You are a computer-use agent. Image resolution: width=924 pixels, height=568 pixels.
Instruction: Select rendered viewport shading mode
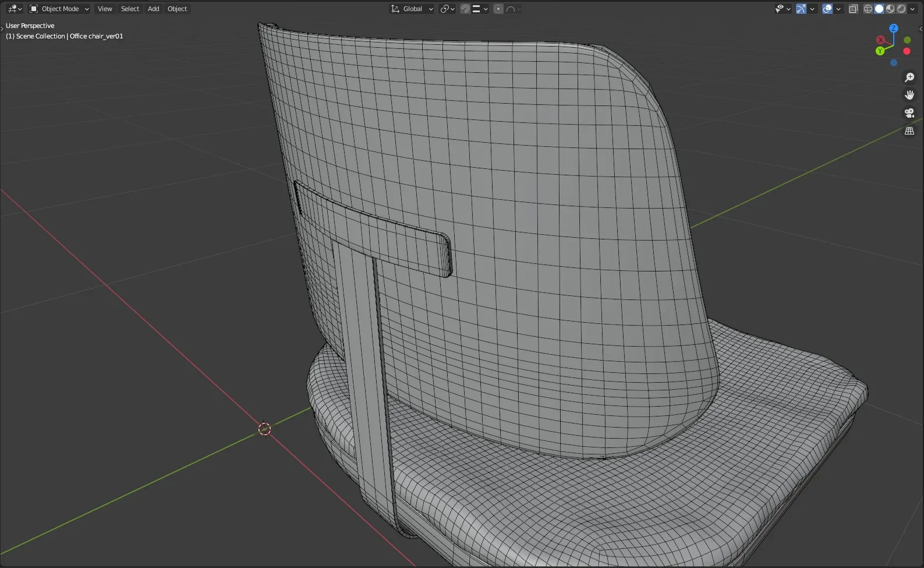pos(901,9)
